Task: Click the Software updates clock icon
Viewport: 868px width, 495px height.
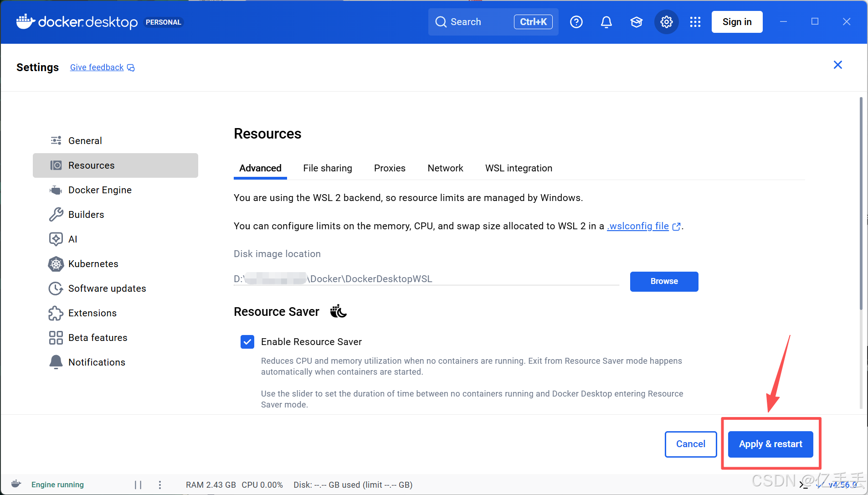Action: [56, 288]
